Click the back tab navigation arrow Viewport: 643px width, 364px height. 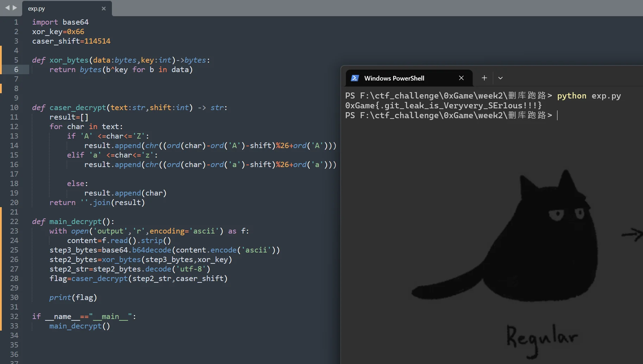7,8
